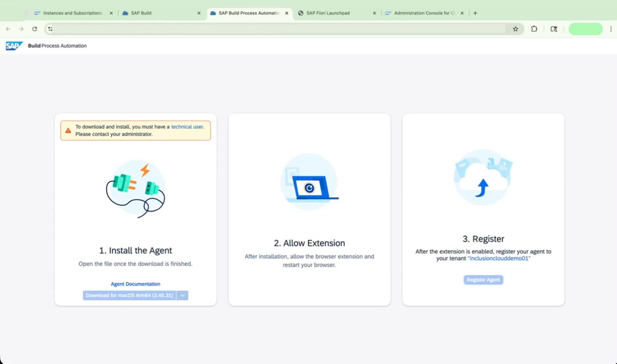Close the SAP Build tab
The height and width of the screenshot is (364, 617).
[199, 13]
